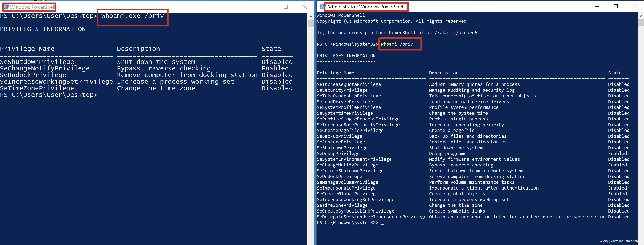Minimize the left Windows PowerShell window
The width and height of the screenshot is (644, 245).
coord(267,7)
